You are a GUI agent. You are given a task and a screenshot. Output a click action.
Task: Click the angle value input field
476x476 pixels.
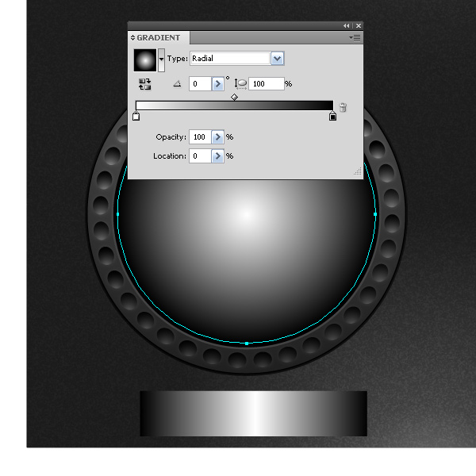coord(200,84)
